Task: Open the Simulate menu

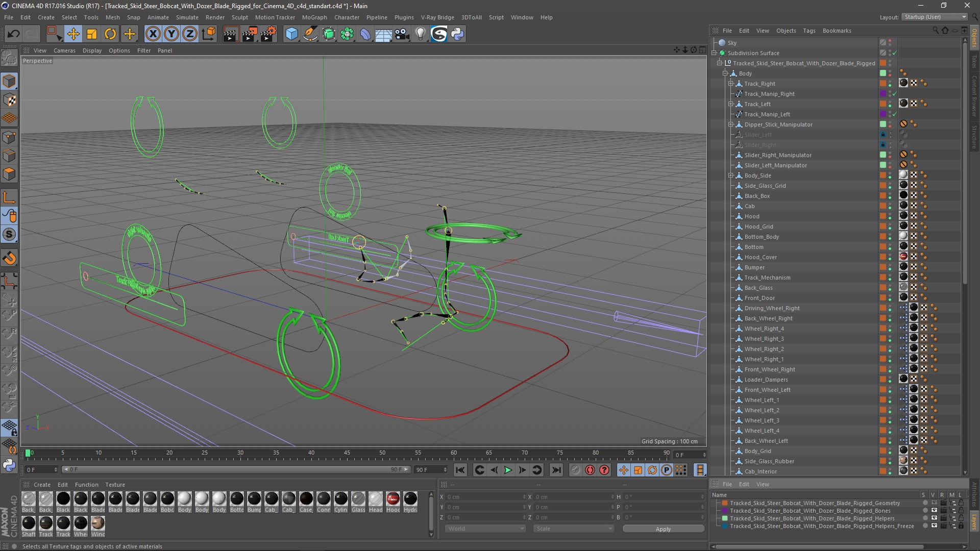Action: [187, 17]
